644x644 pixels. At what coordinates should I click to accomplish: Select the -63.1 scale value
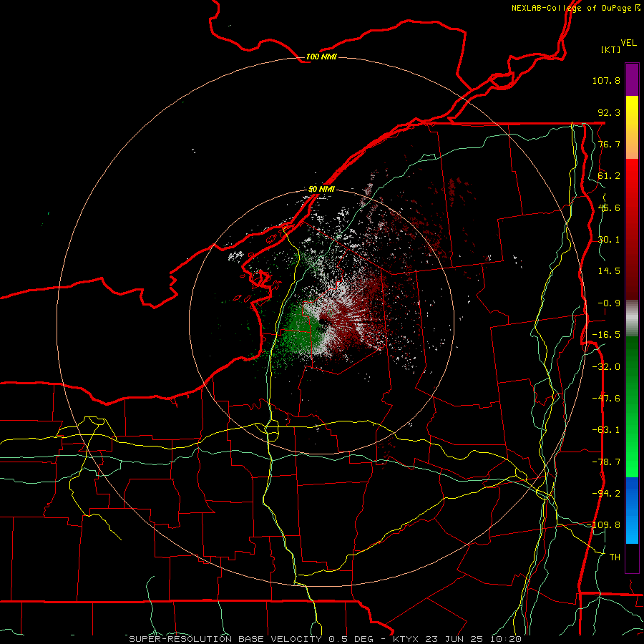tap(606, 429)
